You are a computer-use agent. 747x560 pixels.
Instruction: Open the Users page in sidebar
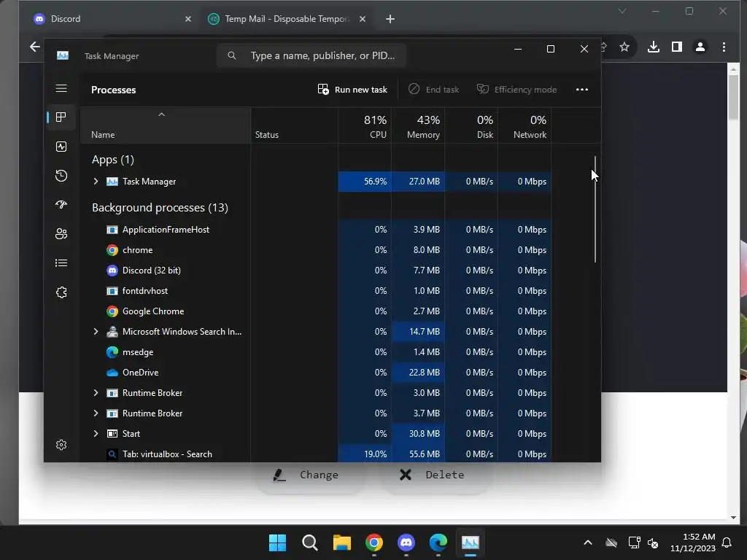[x=61, y=234]
